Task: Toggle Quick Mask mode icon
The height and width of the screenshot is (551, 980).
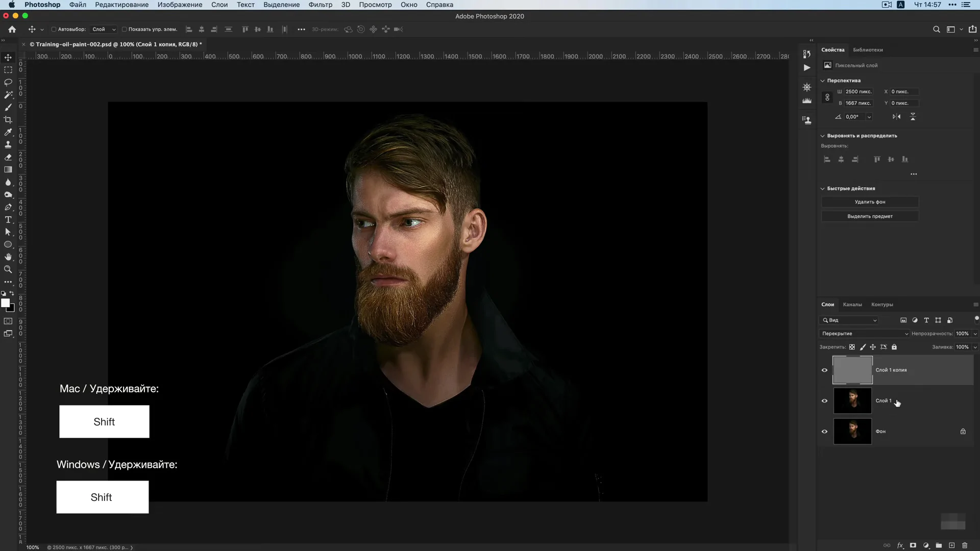Action: 8,321
